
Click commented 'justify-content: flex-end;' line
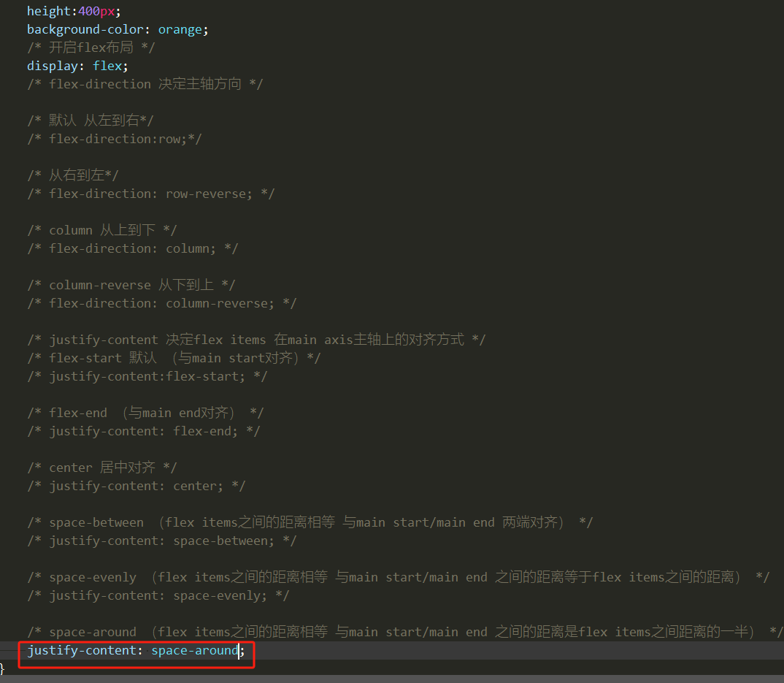click(x=144, y=431)
